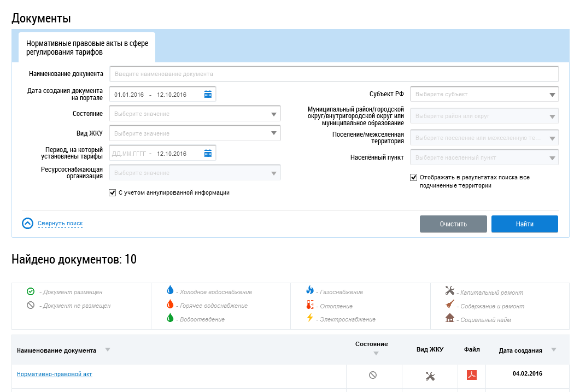Open calendar for document creation date

(208, 95)
